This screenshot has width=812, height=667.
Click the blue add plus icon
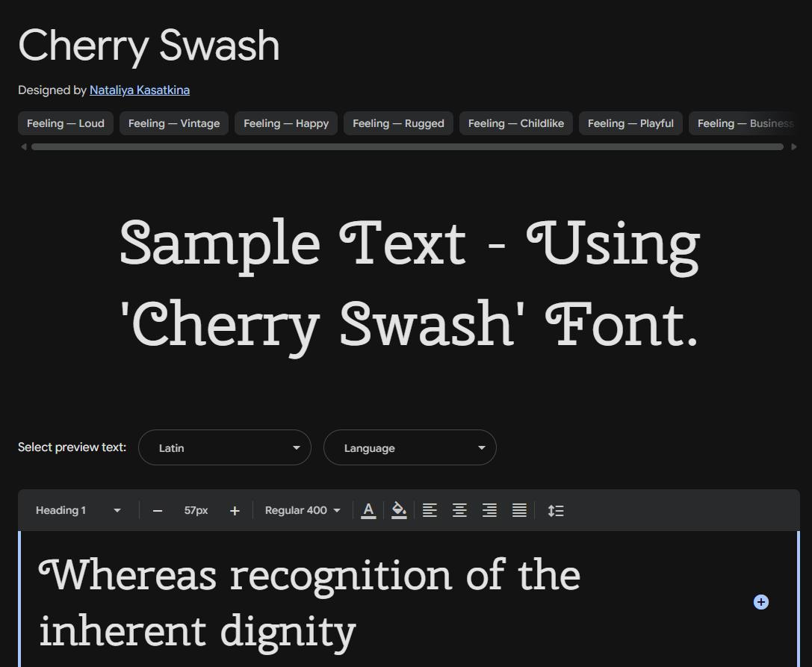[760, 602]
